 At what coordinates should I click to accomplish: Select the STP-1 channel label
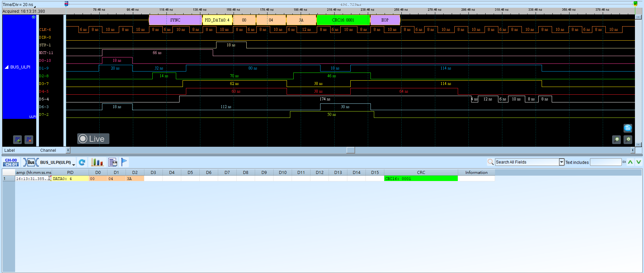pos(45,45)
